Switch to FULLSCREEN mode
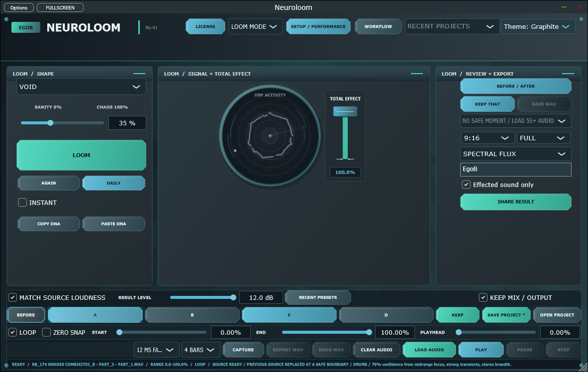Screen dimensions: 588x372 pos(60,7)
